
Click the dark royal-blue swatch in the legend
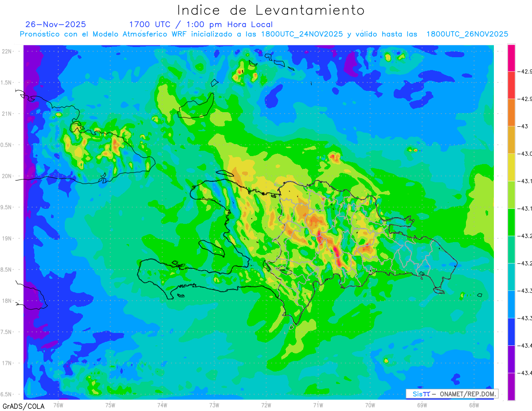point(511,332)
